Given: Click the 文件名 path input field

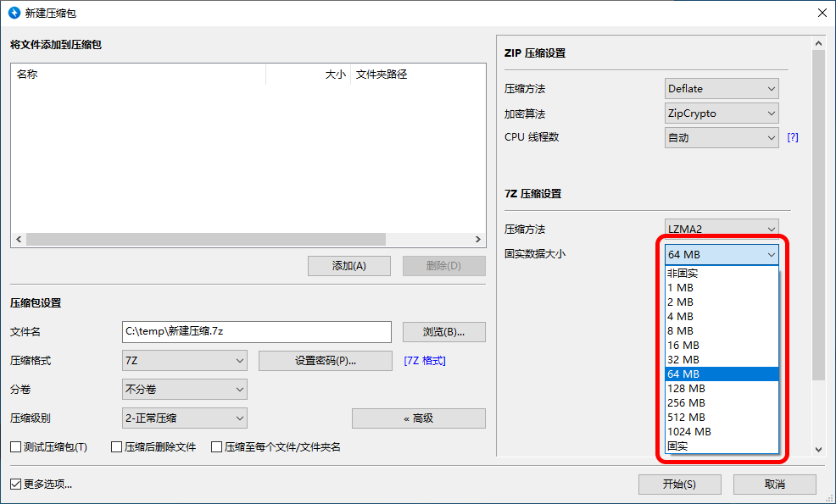Looking at the screenshot, I should [257, 332].
